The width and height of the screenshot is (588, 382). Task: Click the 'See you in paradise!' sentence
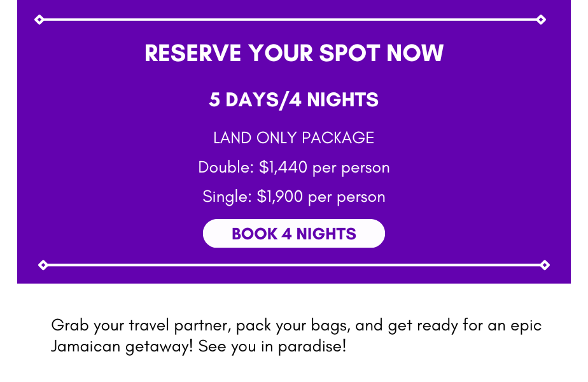coord(272,346)
